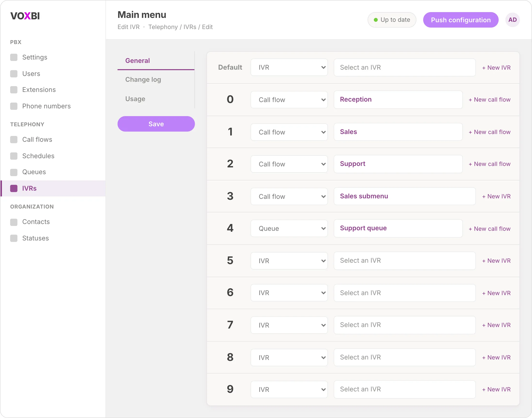The height and width of the screenshot is (418, 532).
Task: Click + New call flow for key 4
Action: (x=489, y=229)
